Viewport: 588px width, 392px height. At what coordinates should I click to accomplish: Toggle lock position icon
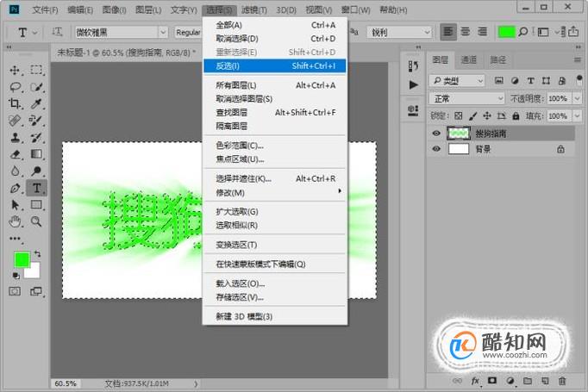(487, 115)
